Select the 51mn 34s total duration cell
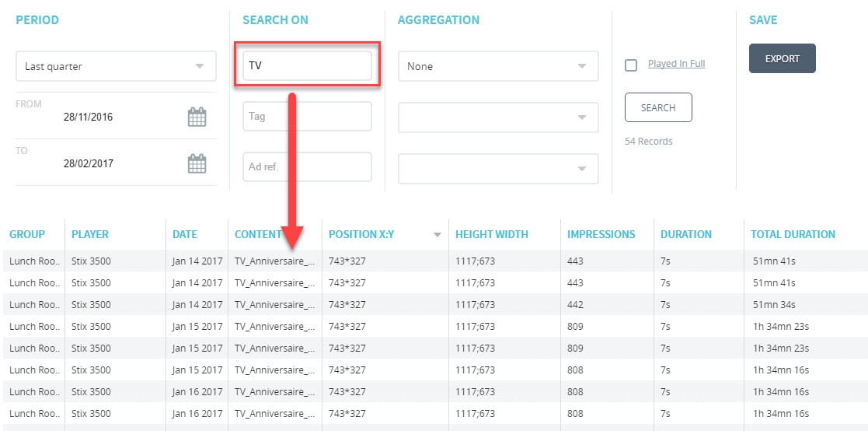868x431 pixels. tap(775, 305)
